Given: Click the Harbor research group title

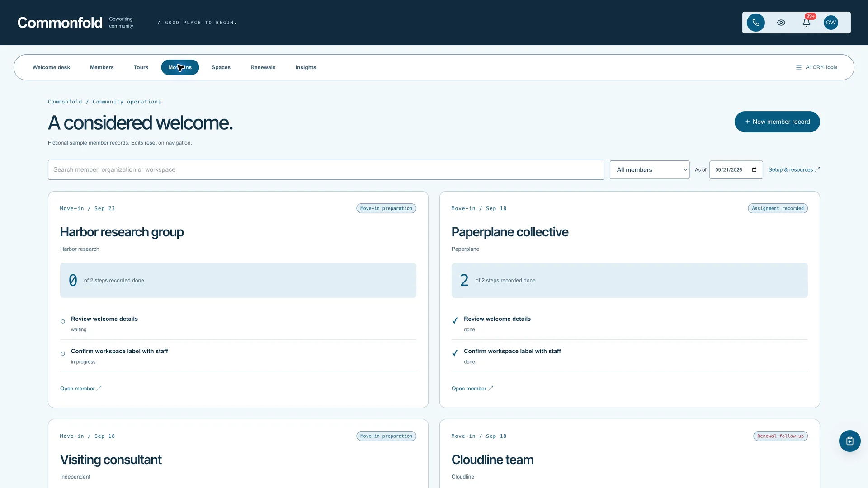Looking at the screenshot, I should pyautogui.click(x=122, y=232).
